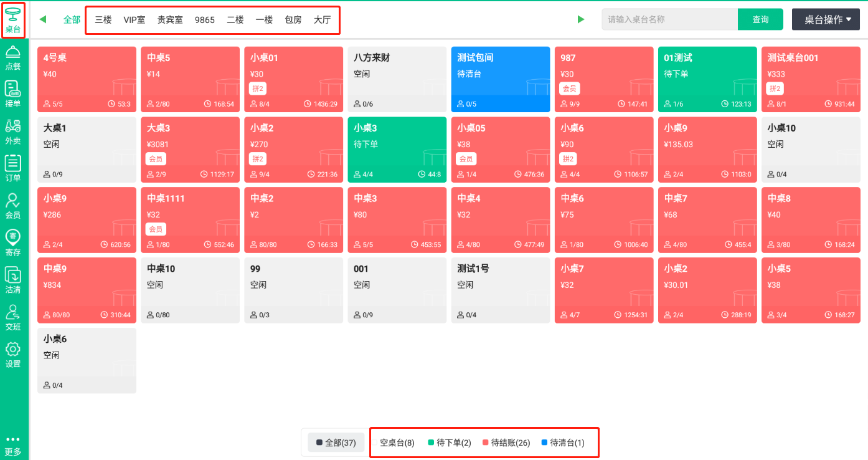Image resolution: width=868 pixels, height=460 pixels.
Task: Click the right green arrow to scroll floors
Action: click(x=581, y=19)
